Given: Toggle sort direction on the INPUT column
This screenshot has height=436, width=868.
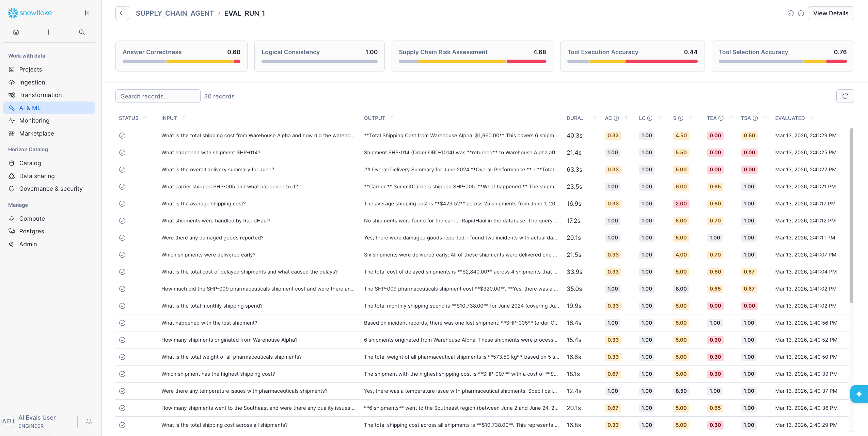Looking at the screenshot, I should pyautogui.click(x=184, y=118).
